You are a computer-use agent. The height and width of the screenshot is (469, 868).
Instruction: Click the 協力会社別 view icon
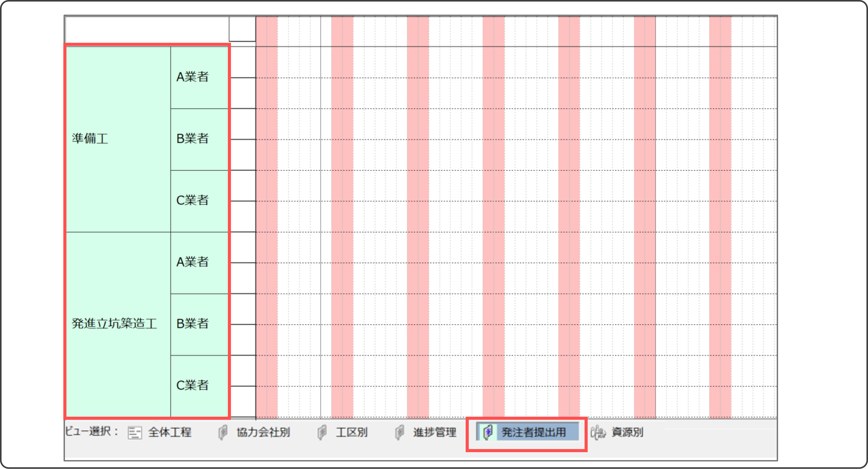222,433
